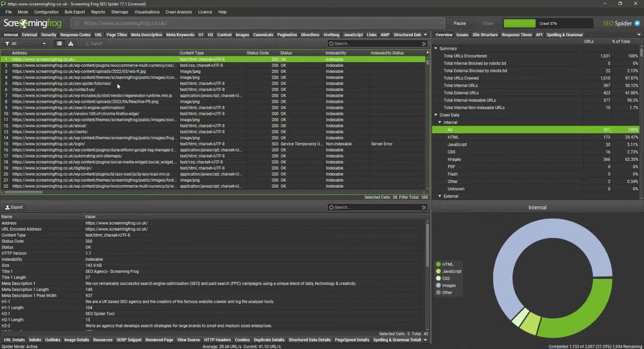Image resolution: width=644 pixels, height=349 pixels.
Task: Click the JavaScript legend dot
Action: tap(438, 271)
